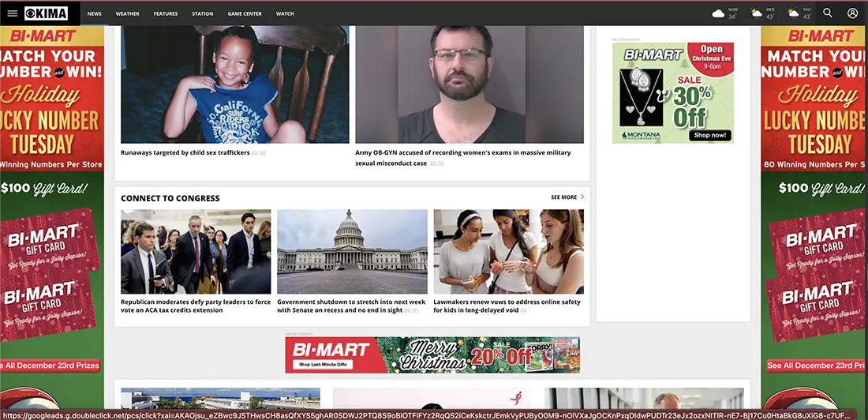Open the FEATURES menu
The image size is (868, 420).
point(166,14)
